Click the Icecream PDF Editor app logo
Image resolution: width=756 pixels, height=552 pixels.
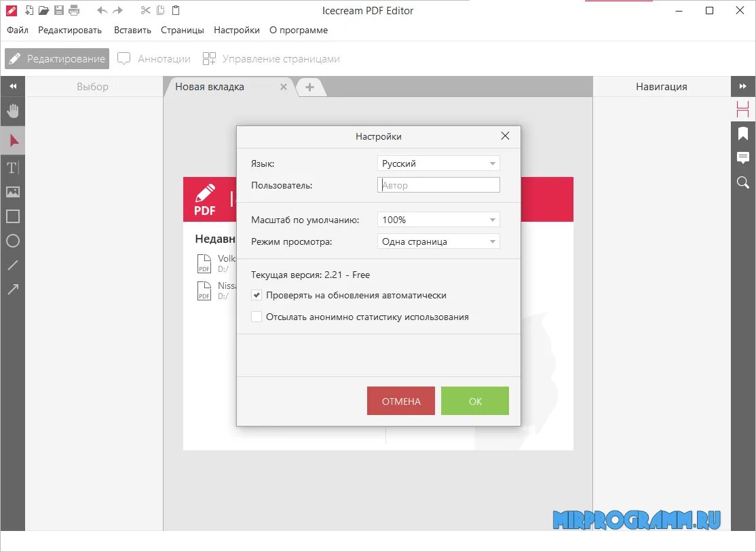11,10
